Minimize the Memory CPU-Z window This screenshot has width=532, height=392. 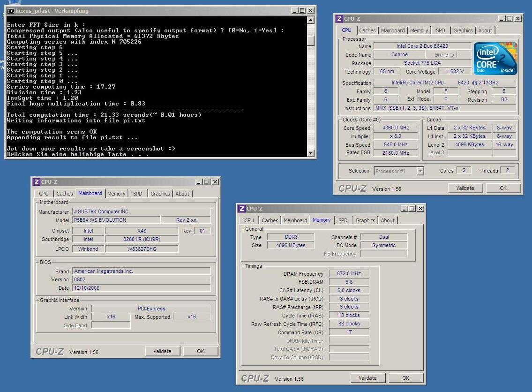tap(404, 208)
